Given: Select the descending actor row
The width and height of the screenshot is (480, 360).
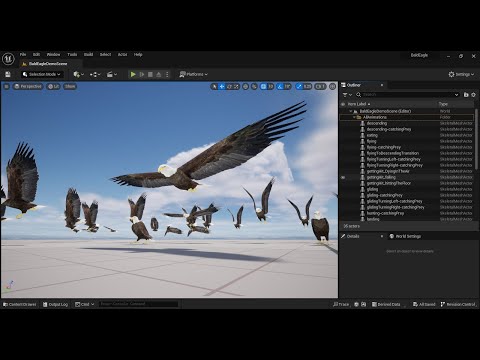Looking at the screenshot, I should [407, 123].
